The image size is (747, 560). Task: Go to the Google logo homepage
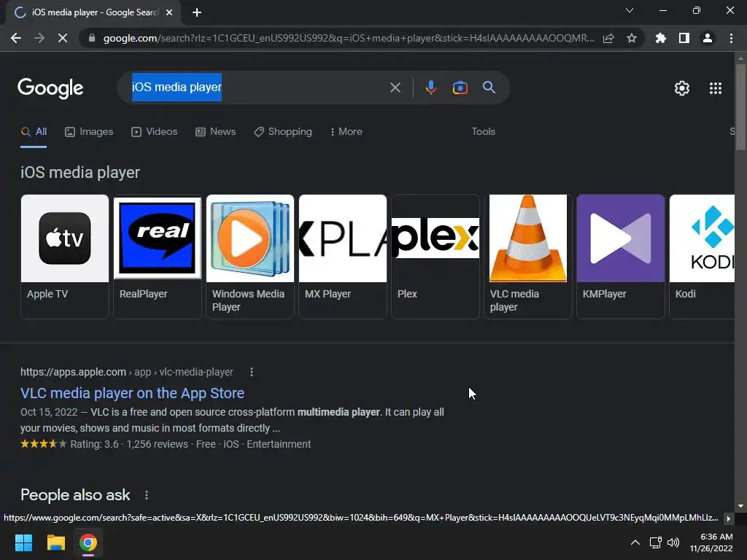click(x=50, y=88)
